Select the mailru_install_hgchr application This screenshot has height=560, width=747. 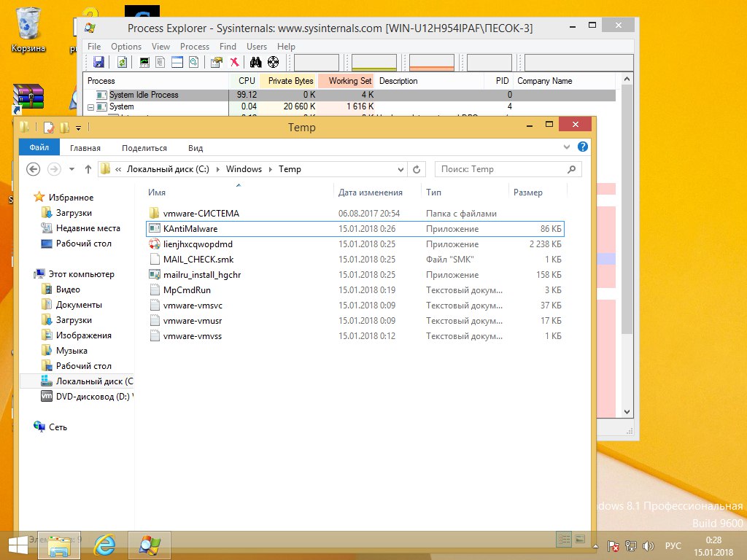click(x=355, y=275)
